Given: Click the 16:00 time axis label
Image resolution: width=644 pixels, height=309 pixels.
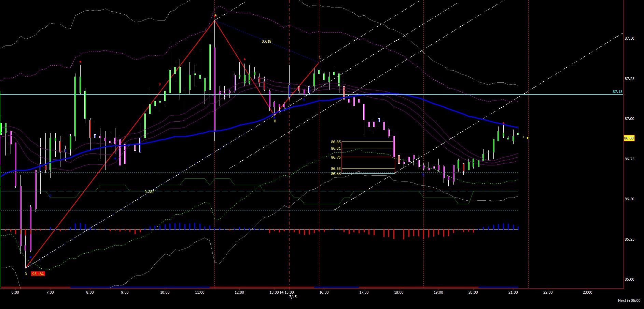Looking at the screenshot, I should point(324,292).
